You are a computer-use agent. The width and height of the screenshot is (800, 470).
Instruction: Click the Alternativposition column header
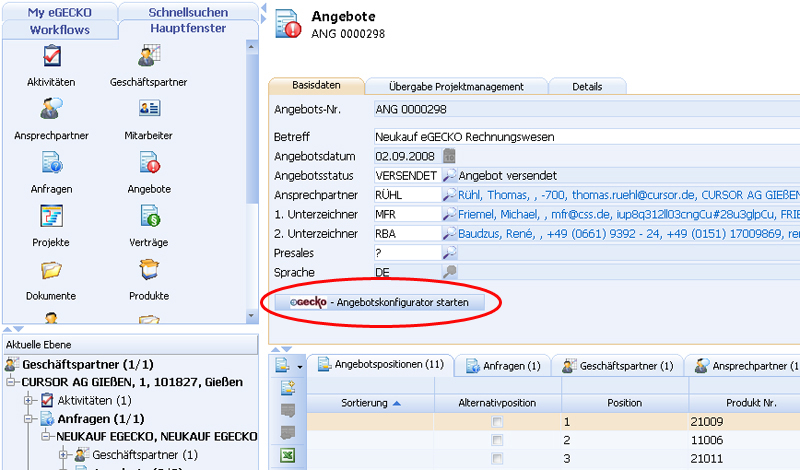(497, 403)
